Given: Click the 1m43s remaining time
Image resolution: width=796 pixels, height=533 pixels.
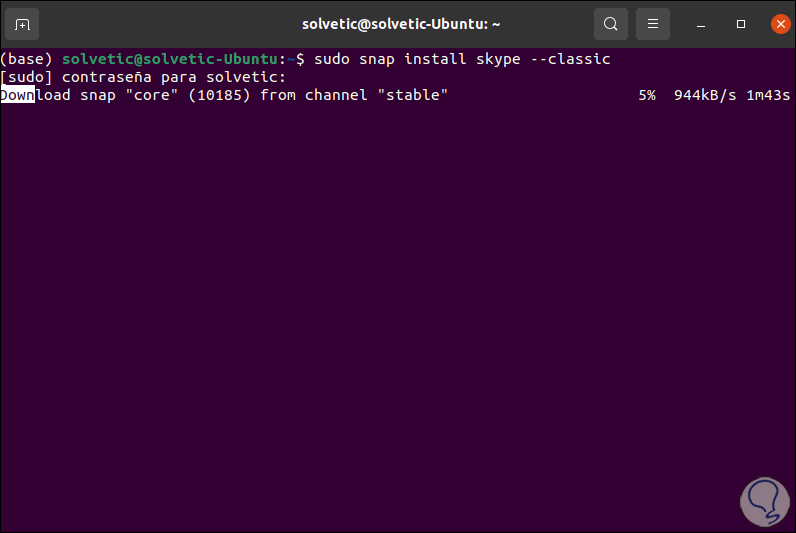Looking at the screenshot, I should pyautogui.click(x=768, y=95).
